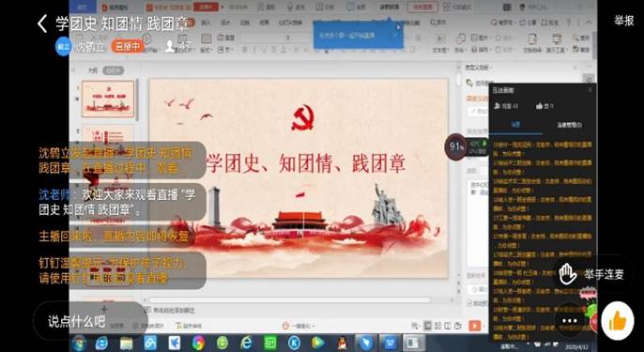The height and width of the screenshot is (352, 644).
Task: Click the colorful browser icon on taskbar
Action: click(x=198, y=343)
